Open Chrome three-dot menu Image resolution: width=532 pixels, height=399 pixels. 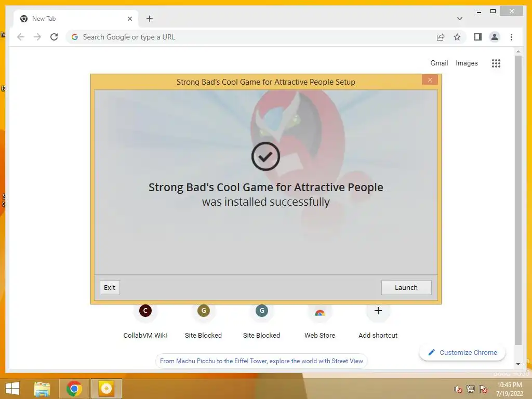coord(511,37)
